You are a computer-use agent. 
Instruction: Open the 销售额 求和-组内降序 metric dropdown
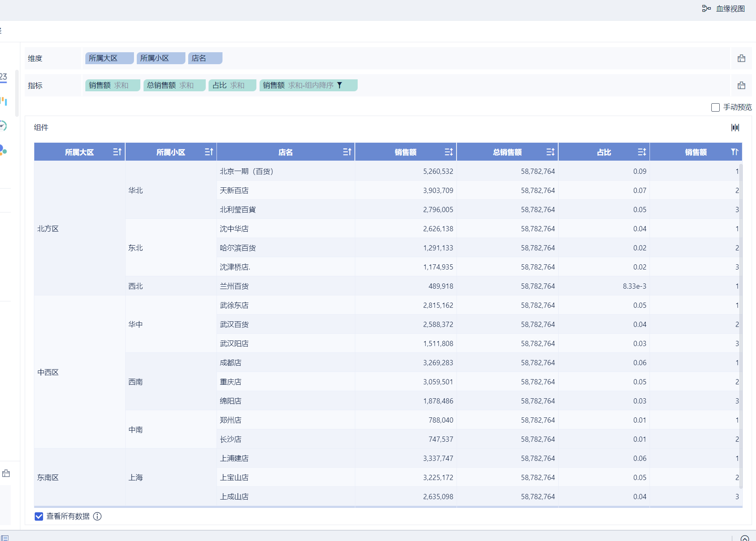(309, 85)
